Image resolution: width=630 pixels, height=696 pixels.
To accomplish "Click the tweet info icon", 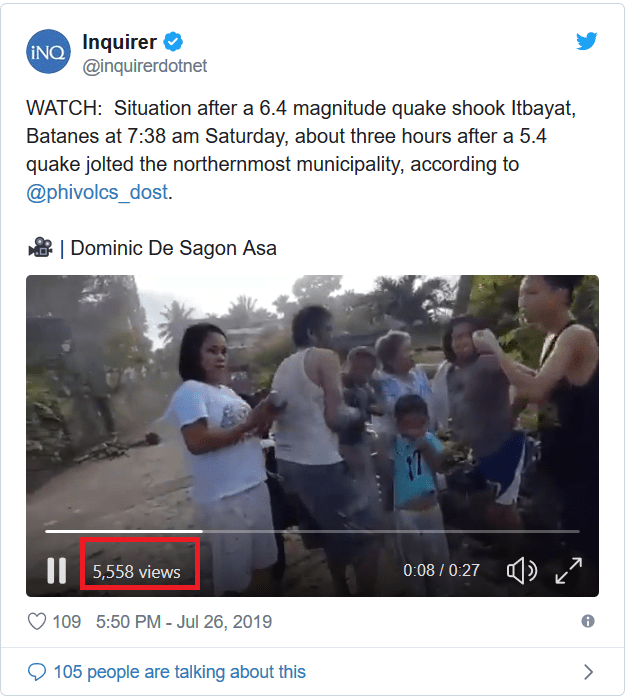I will tap(588, 621).
